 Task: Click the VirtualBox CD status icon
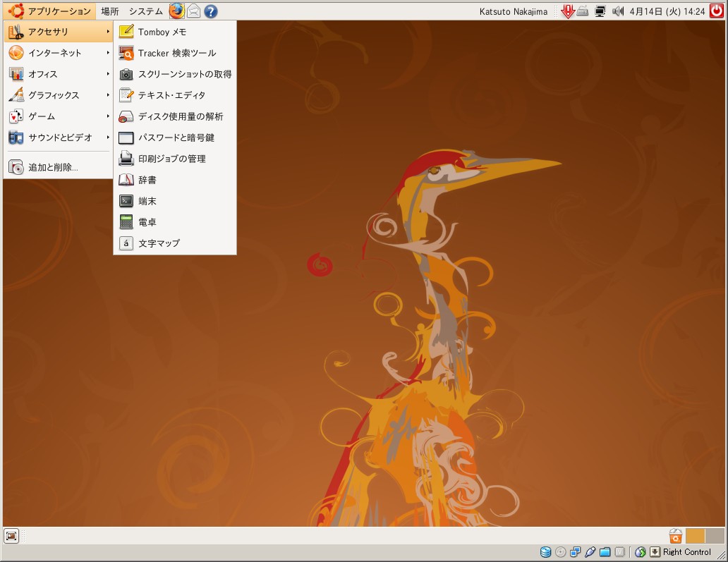coord(560,552)
